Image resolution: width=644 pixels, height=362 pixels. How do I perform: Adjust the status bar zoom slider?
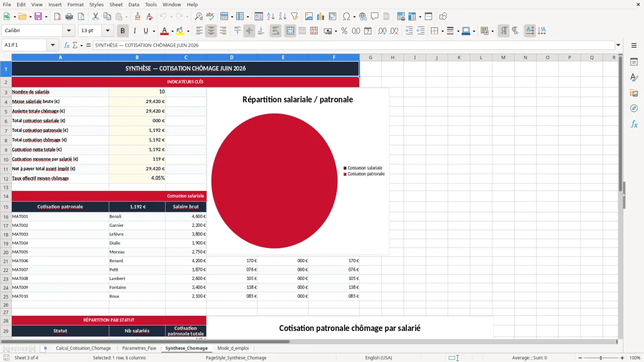pyautogui.click(x=601, y=358)
